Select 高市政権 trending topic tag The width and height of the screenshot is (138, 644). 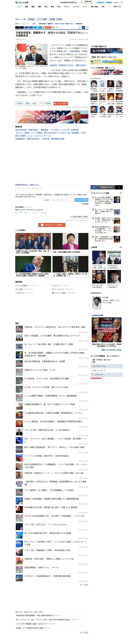coord(31,19)
